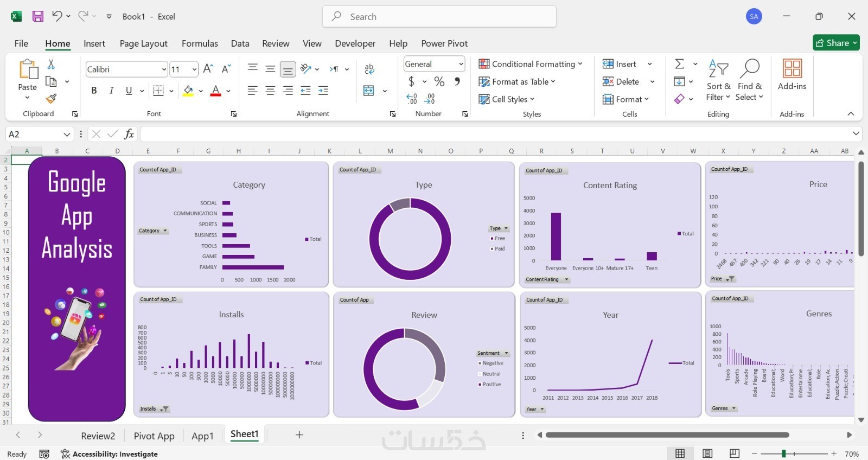Center text horizontally
Viewport: 868px width, 460px height.
tap(270, 91)
